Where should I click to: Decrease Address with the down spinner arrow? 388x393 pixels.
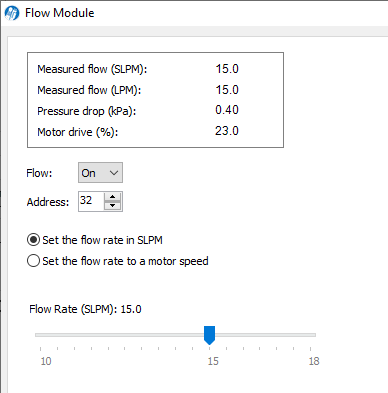[x=113, y=205]
